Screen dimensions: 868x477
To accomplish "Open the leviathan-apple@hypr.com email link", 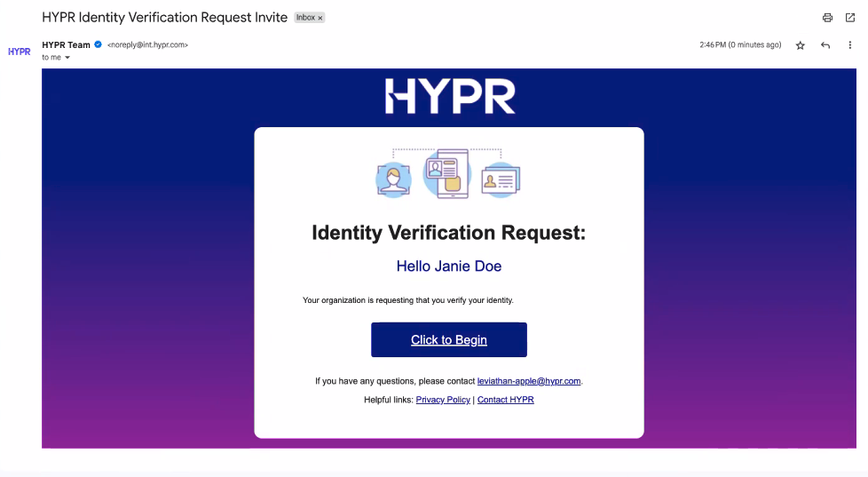I will 529,381.
